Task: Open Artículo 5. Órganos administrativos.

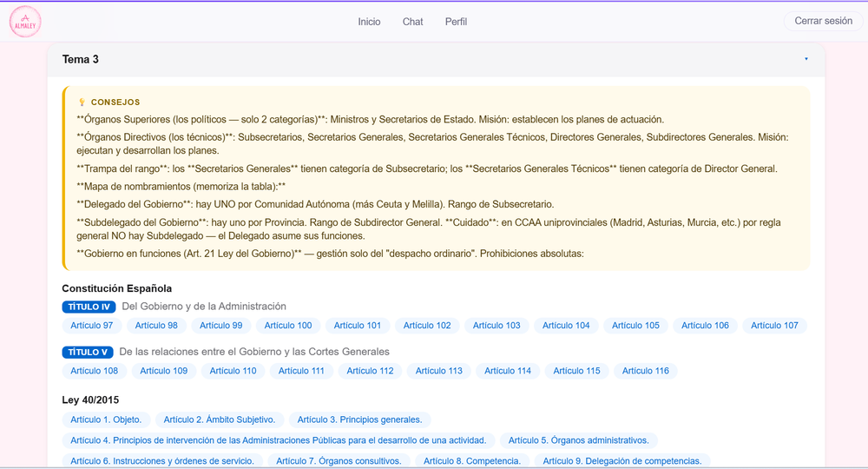Action: tap(578, 440)
